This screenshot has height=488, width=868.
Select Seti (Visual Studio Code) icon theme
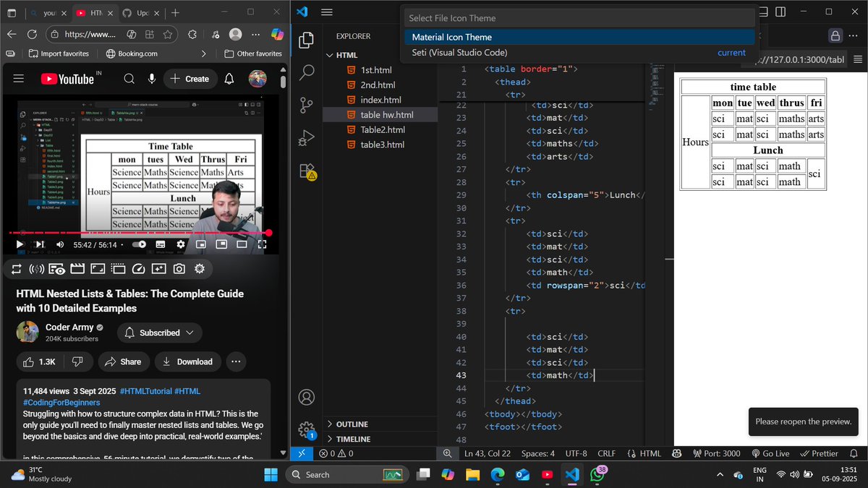pos(579,53)
